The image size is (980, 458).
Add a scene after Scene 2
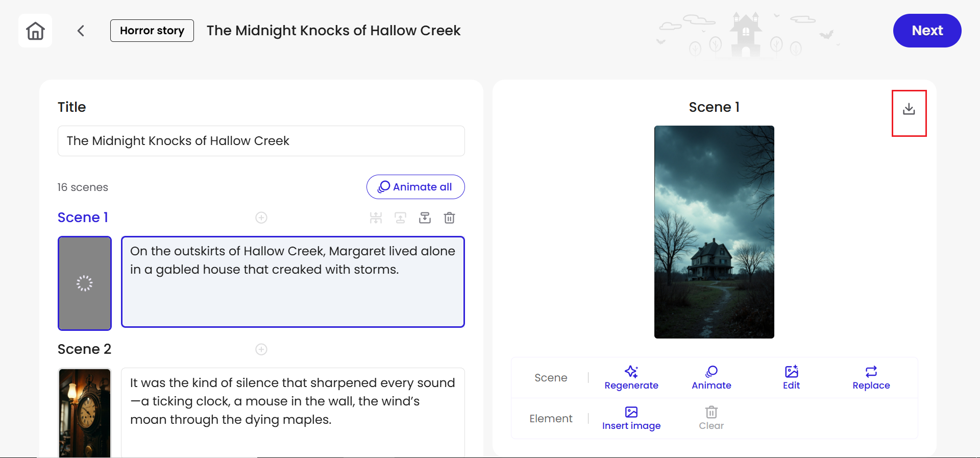coord(261,349)
